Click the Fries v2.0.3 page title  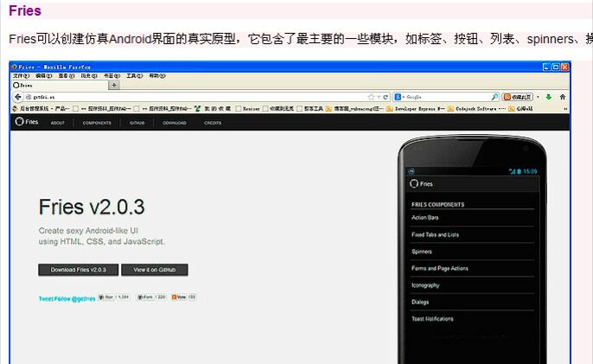click(x=92, y=207)
